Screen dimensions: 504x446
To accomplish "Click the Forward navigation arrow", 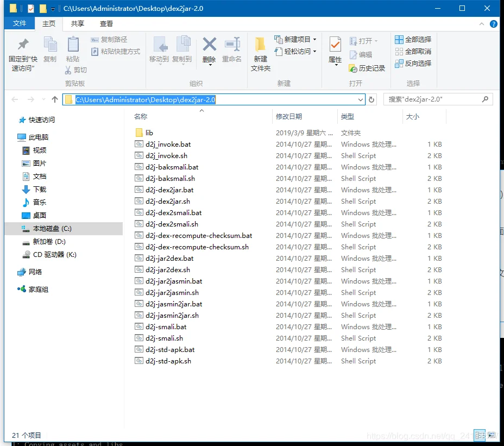I will 31,99.
